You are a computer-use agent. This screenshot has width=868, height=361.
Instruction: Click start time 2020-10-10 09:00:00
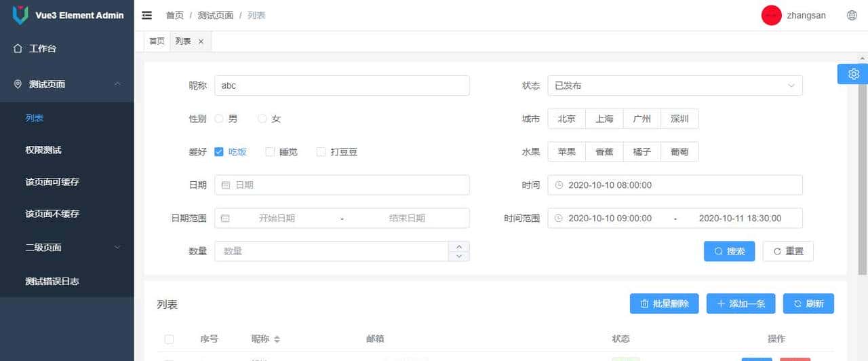click(x=610, y=218)
